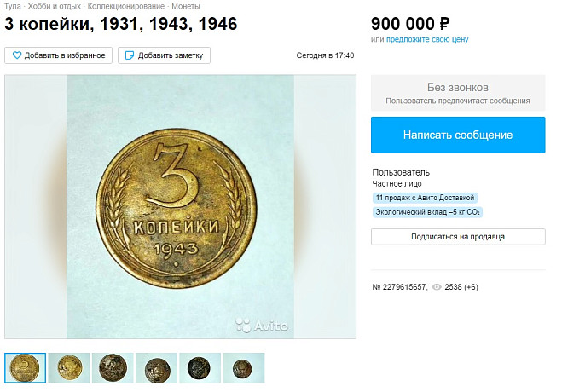This screenshot has width=562, height=392.
Task: Open the Монеты breadcrumb link
Action: click(x=186, y=6)
